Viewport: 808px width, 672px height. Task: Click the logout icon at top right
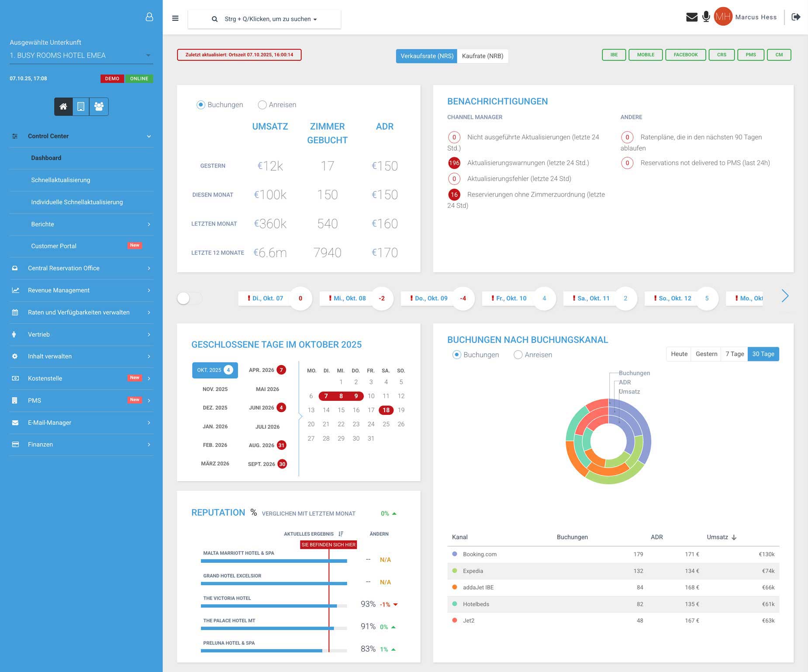pyautogui.click(x=796, y=17)
